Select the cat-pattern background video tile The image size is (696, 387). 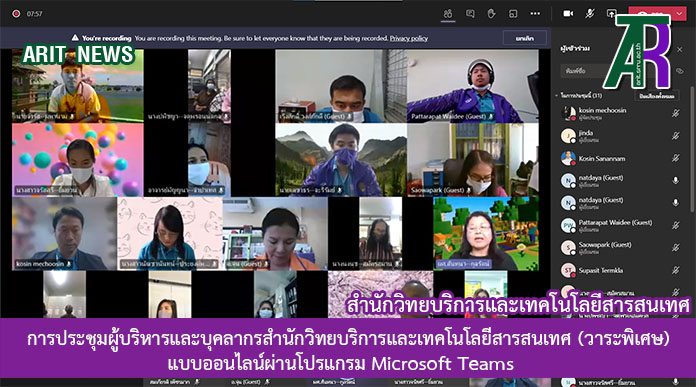coord(170,234)
